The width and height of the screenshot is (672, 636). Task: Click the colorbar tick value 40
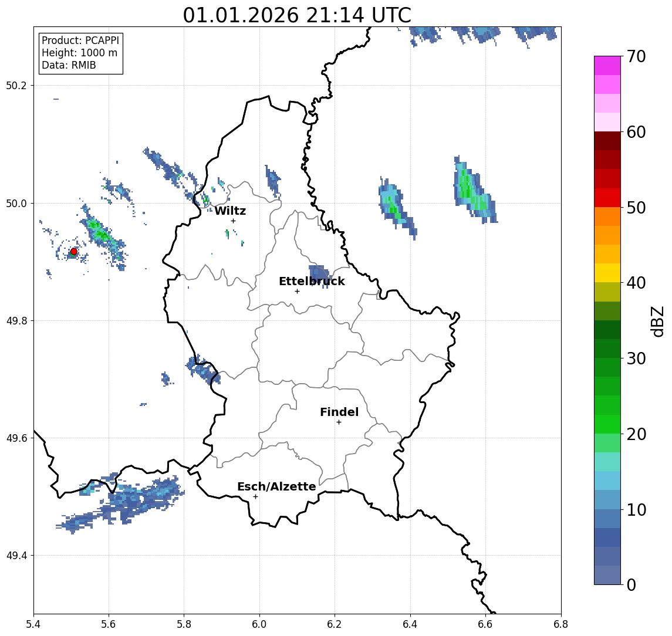[636, 283]
